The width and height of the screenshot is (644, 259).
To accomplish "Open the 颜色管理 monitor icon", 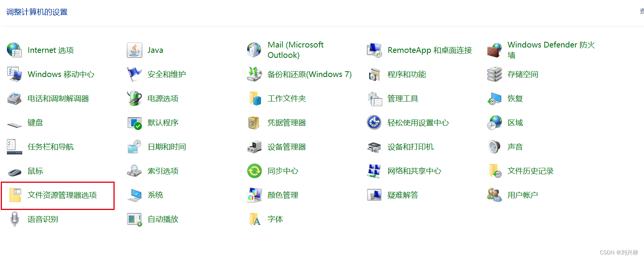I will click(255, 195).
